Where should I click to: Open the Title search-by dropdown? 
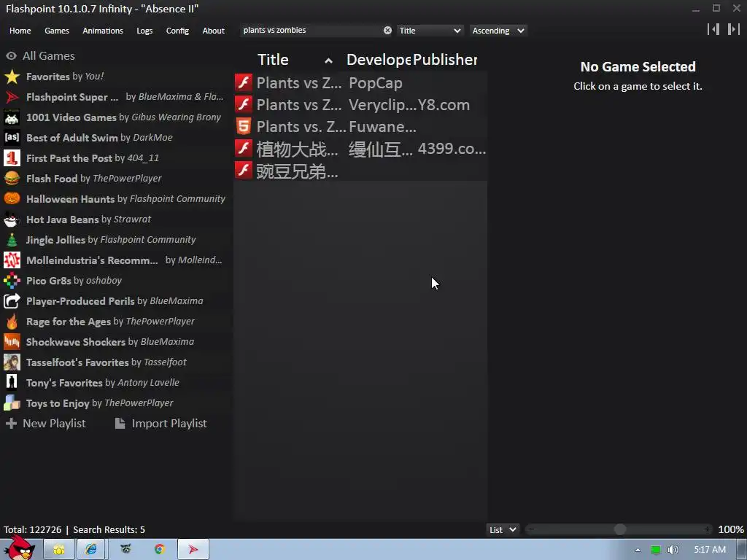click(x=430, y=31)
